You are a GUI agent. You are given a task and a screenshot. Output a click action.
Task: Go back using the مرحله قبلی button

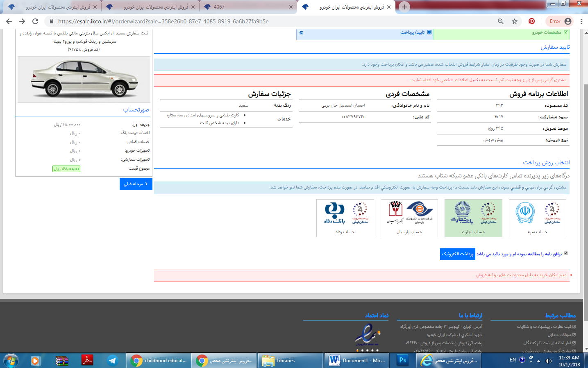tap(135, 184)
